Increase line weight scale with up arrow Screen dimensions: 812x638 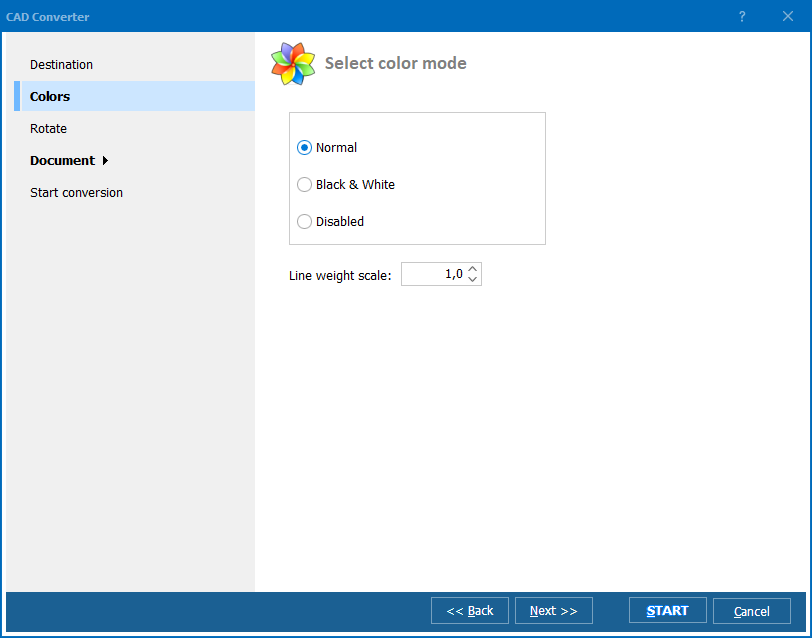[x=473, y=269]
